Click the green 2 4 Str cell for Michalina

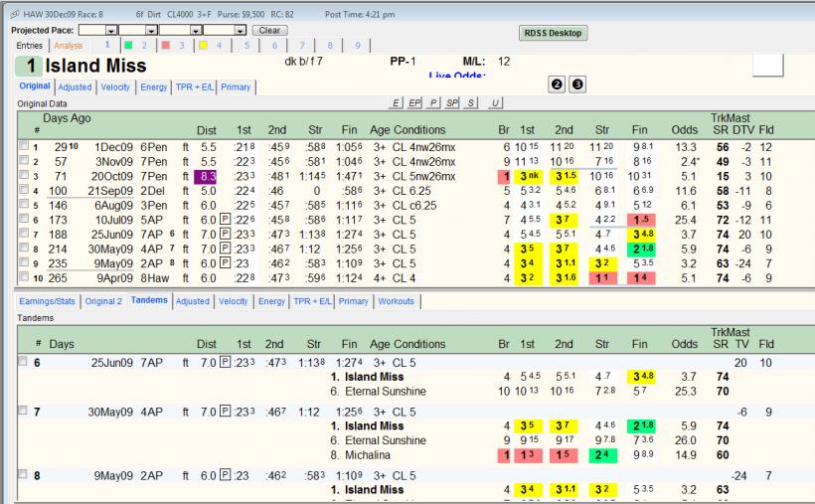click(602, 455)
